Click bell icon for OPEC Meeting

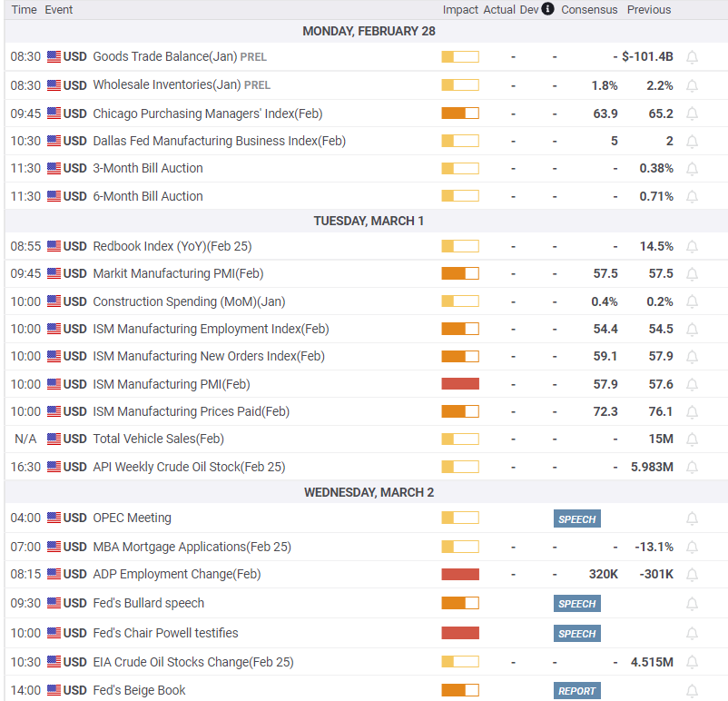point(692,518)
